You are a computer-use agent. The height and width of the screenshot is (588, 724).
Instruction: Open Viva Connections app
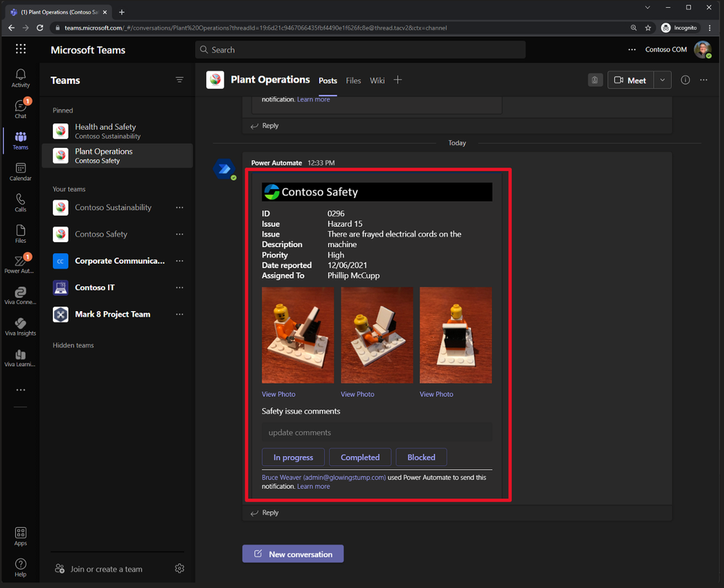pyautogui.click(x=20, y=296)
